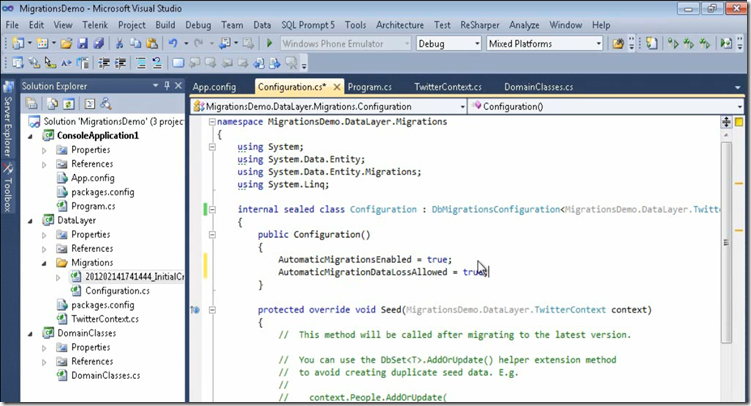Collapse the Migrations folder node

click(44, 263)
